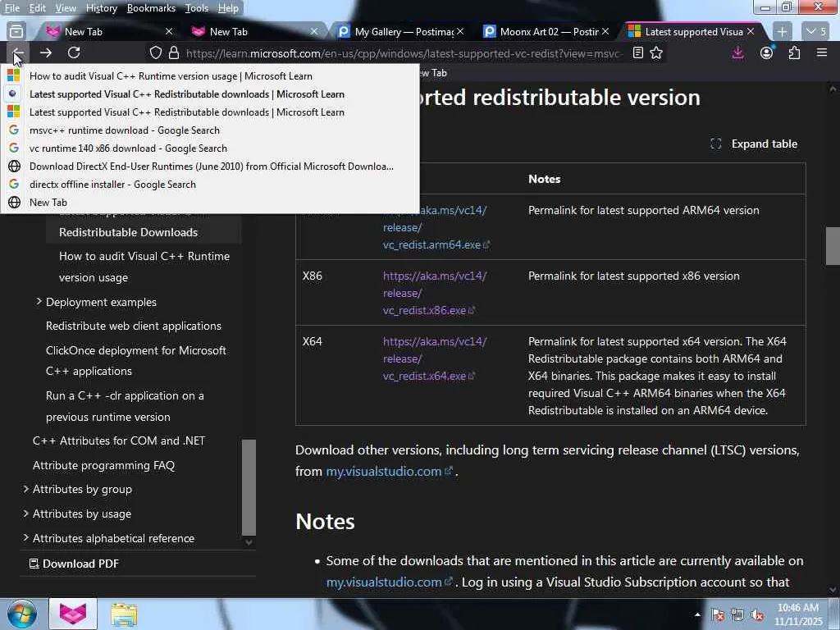Open the extensions puzzle icon

(794, 53)
